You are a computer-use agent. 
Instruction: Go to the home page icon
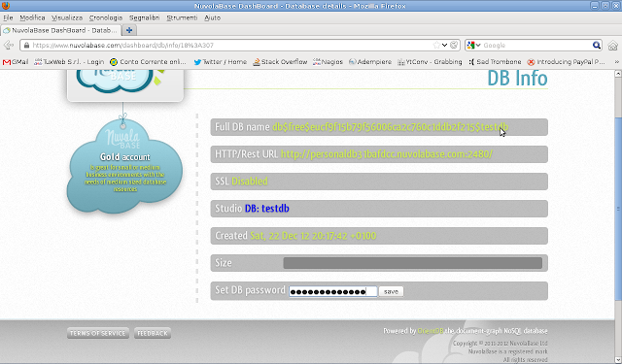pos(612,46)
